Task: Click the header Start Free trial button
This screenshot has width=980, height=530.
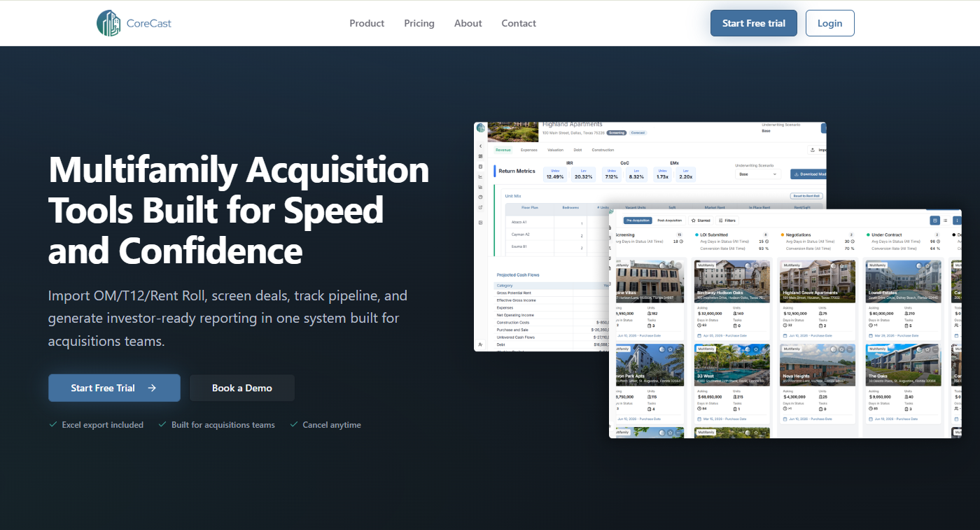Action: click(x=754, y=23)
